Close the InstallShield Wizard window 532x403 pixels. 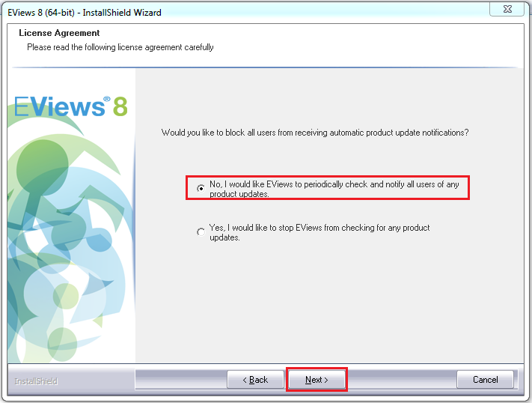click(x=507, y=9)
